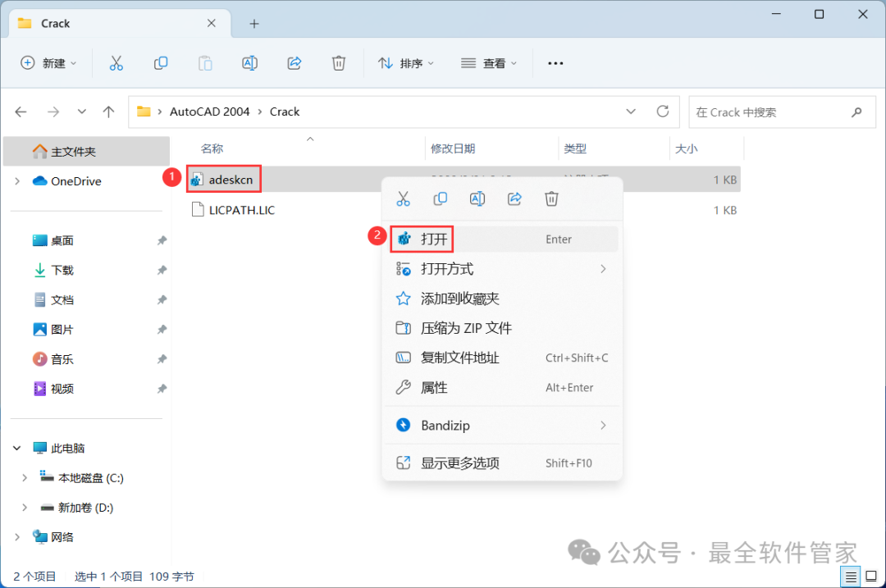This screenshot has width=886, height=588.
Task: Sort by the 大小 column header
Action: [x=686, y=148]
